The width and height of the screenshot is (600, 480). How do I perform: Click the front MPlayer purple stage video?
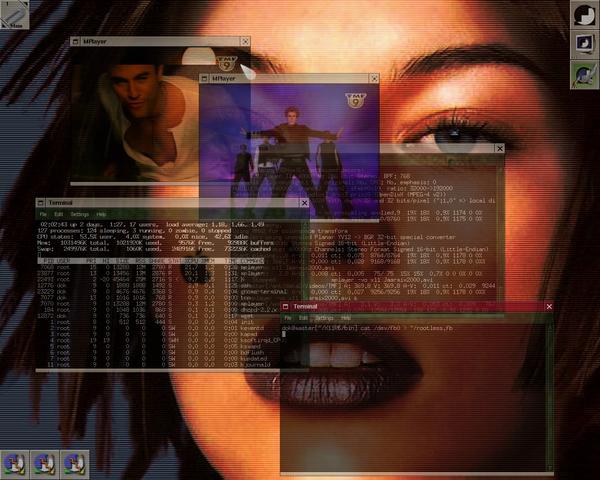click(x=289, y=151)
